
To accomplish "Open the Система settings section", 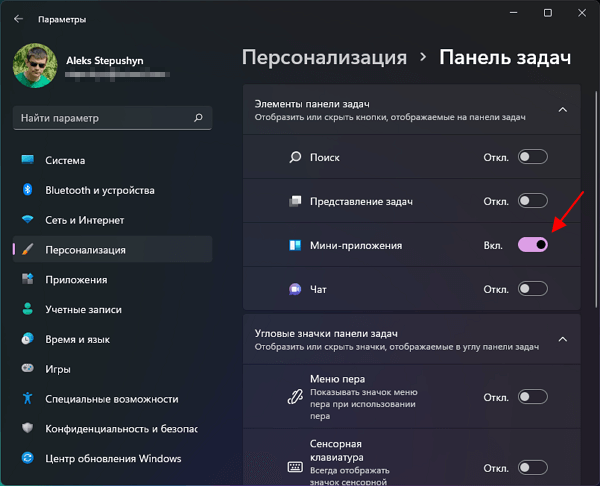I will pos(112,160).
